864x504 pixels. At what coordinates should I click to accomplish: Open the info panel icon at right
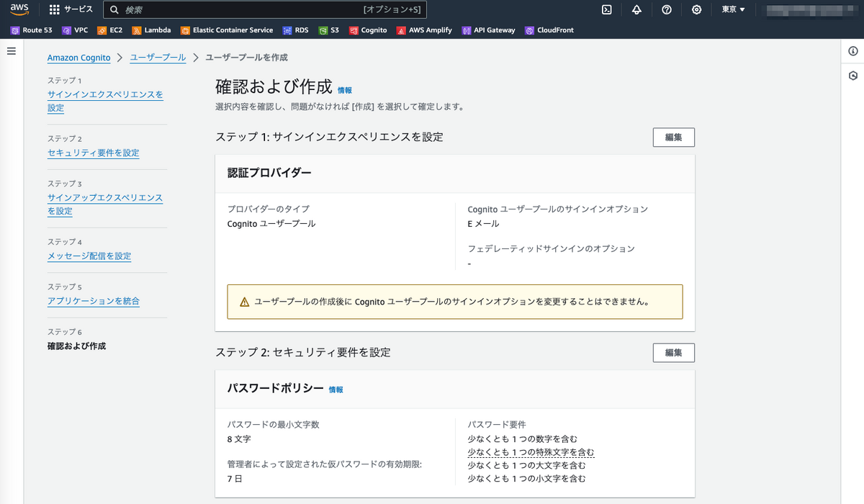(x=853, y=51)
